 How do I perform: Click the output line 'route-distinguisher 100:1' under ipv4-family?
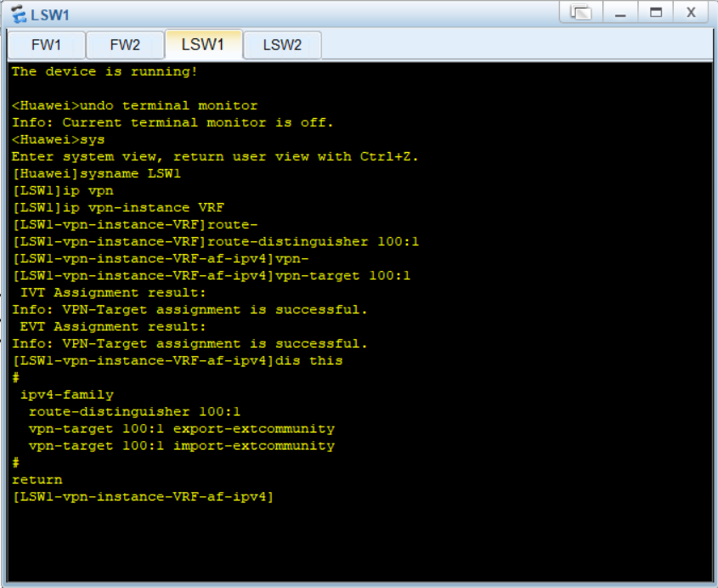pos(134,412)
